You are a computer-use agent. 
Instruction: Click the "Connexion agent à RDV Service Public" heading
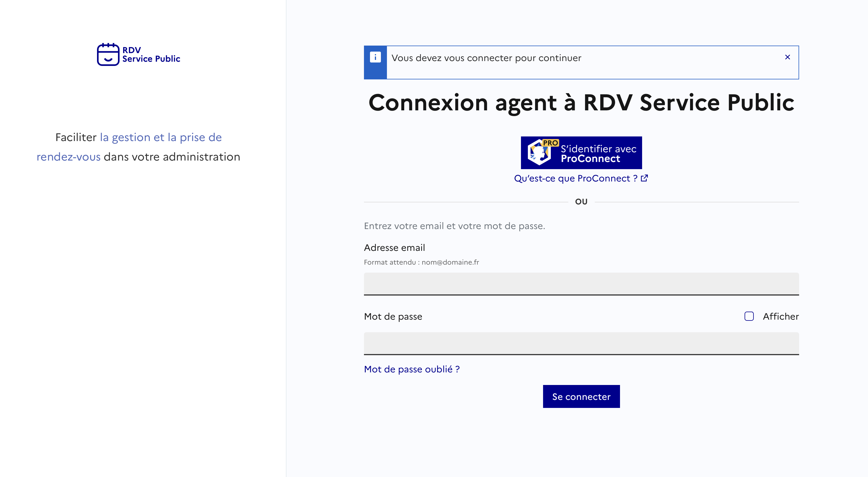(x=581, y=102)
